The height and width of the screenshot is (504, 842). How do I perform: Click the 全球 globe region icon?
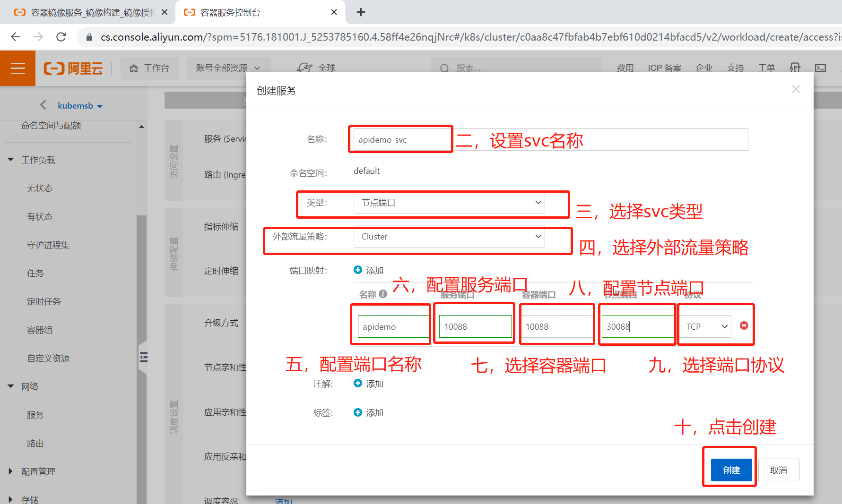[304, 68]
